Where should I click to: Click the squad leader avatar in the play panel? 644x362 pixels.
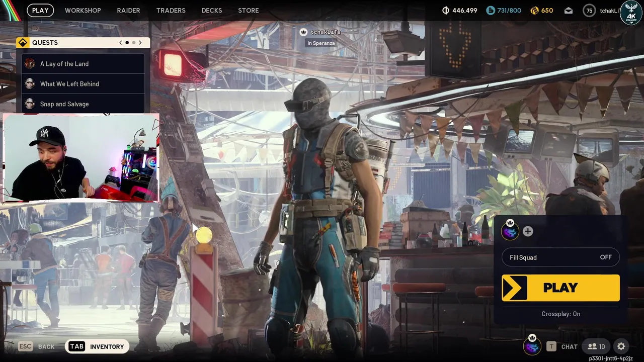(510, 231)
